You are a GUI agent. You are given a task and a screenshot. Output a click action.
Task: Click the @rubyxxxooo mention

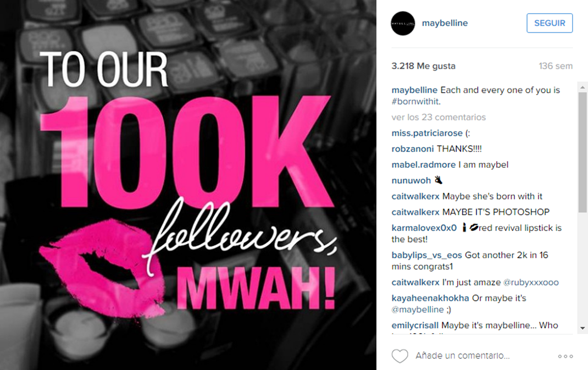click(531, 282)
